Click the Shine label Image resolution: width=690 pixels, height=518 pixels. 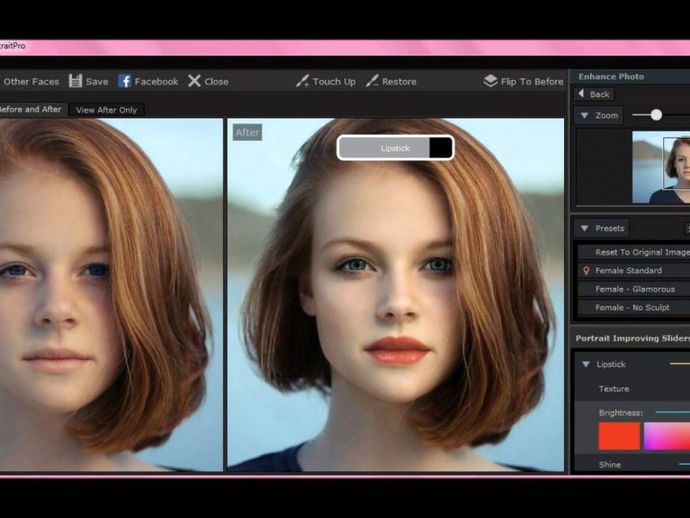tap(610, 464)
